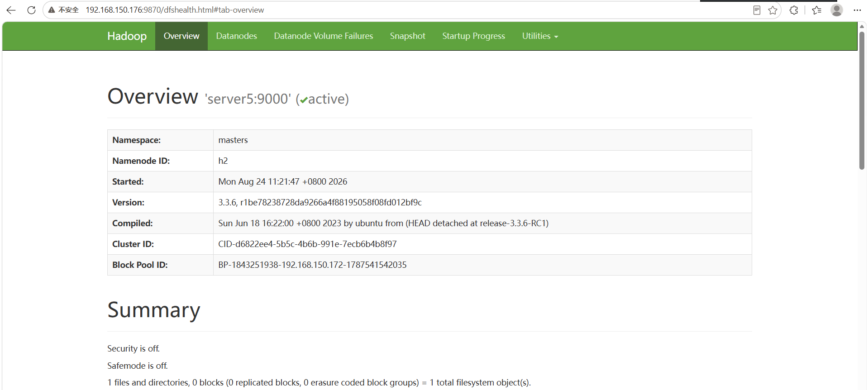
Task: Click the 'Started:' label cell
Action: point(160,182)
